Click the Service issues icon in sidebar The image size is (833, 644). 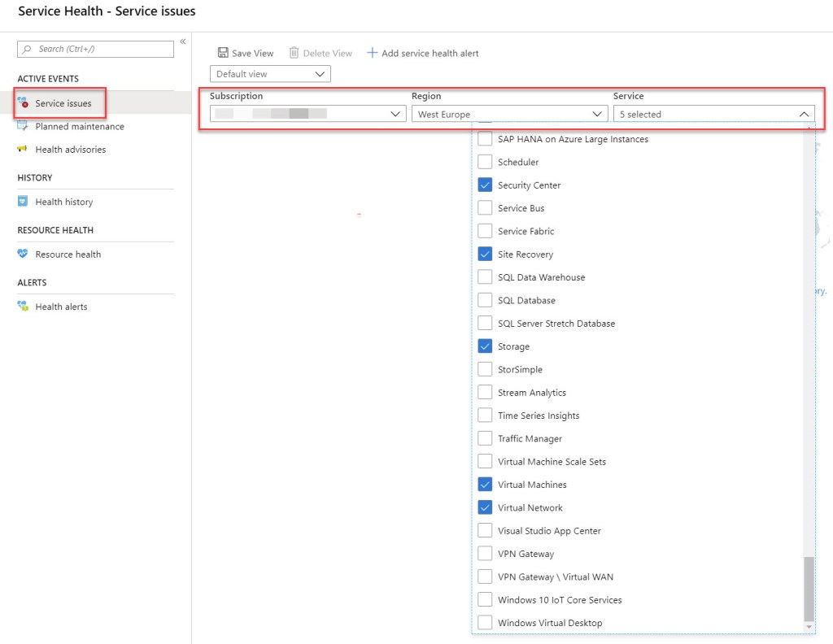point(23,103)
